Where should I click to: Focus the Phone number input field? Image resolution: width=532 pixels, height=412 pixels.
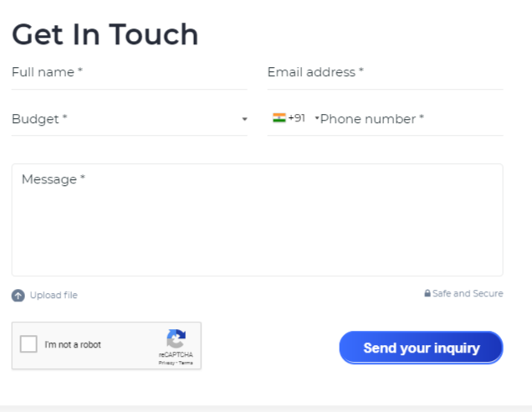coord(412,119)
